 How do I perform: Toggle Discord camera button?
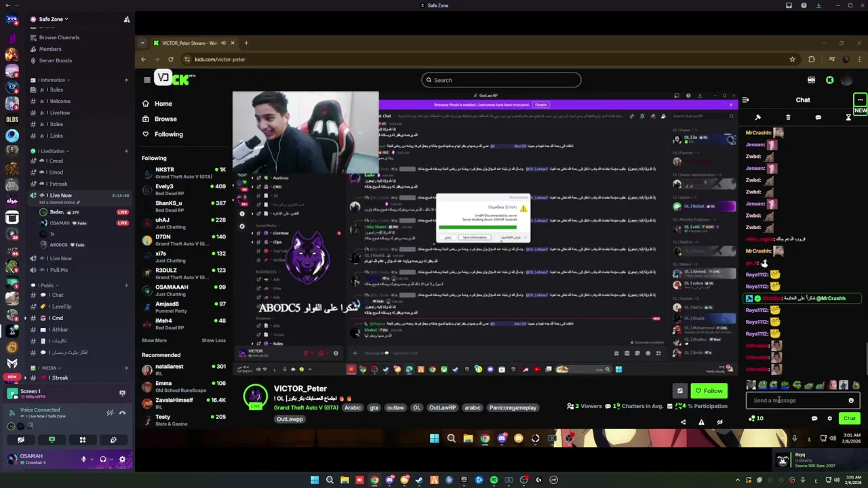[x=21, y=441]
